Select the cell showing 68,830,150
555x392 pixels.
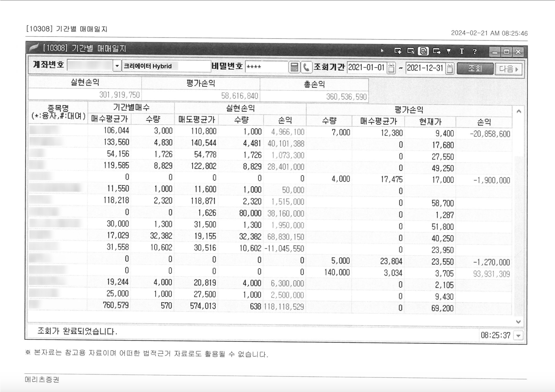coord(285,237)
